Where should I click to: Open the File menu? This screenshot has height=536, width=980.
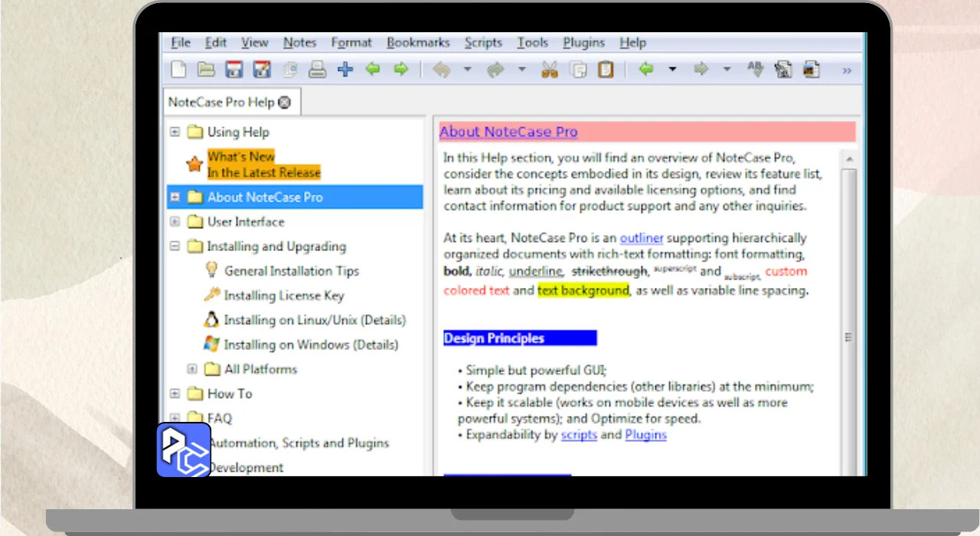181,43
